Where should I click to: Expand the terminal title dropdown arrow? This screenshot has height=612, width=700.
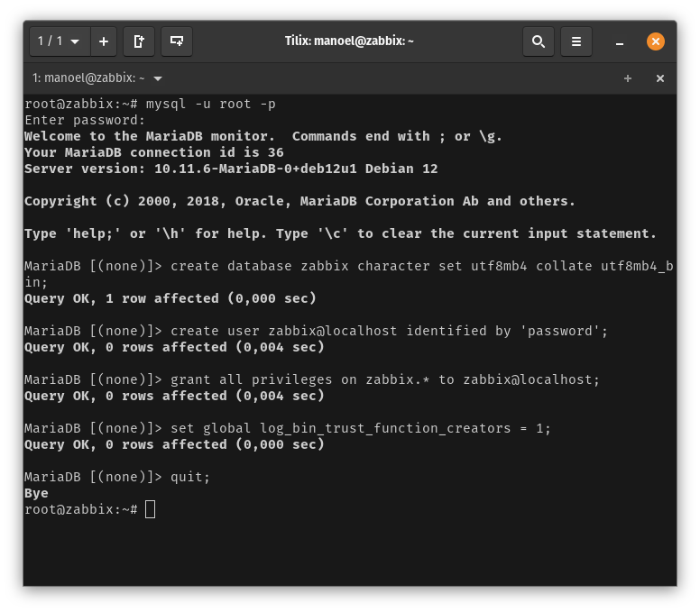click(159, 79)
